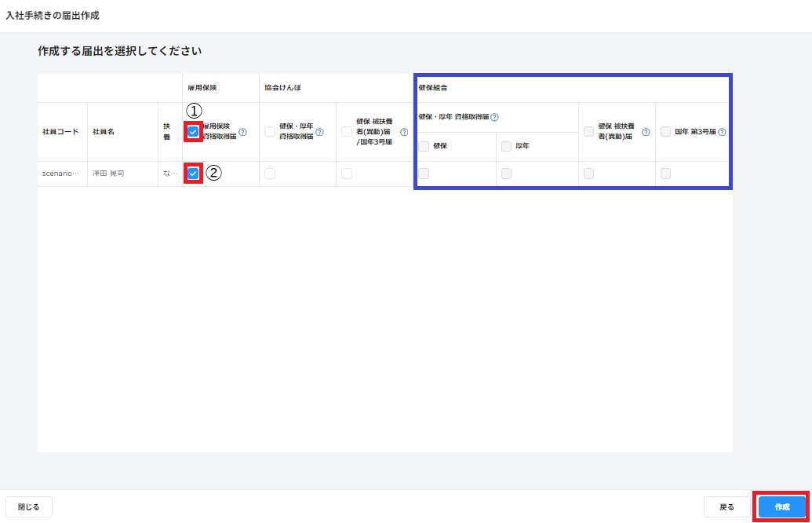The image size is (812, 523).
Task: Open help for 雇用保険 資格取得届
Action: [x=242, y=132]
